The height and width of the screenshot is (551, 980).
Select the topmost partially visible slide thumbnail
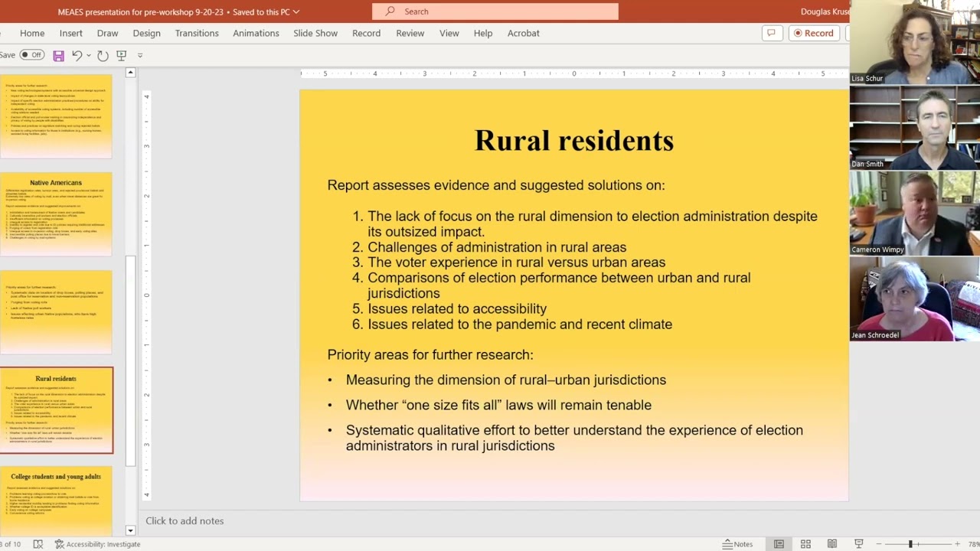[56, 116]
